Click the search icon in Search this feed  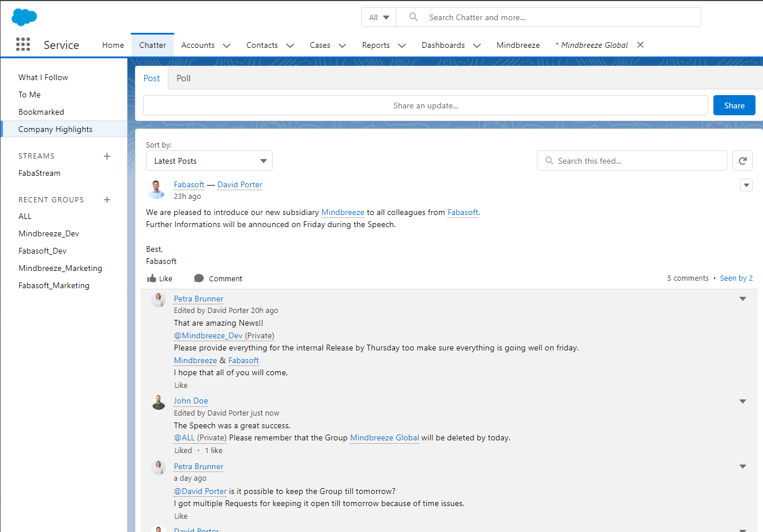tap(549, 161)
